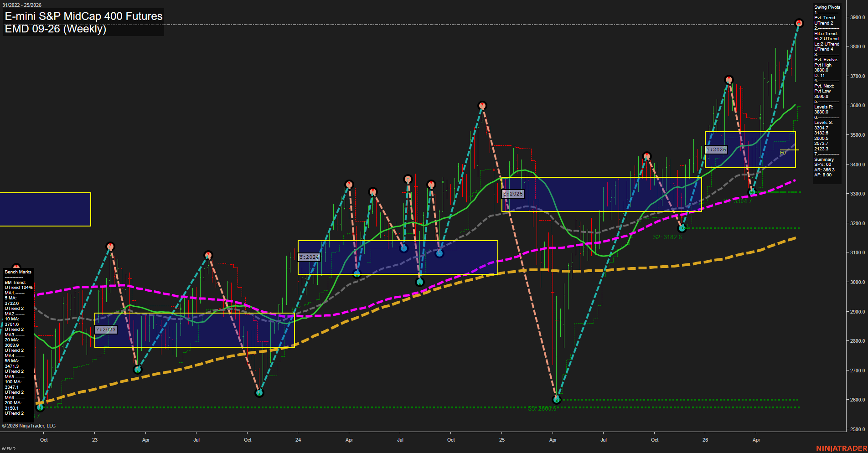The image size is (868, 453).
Task: Click the swing high pivot near 3430 in autumn 2025
Action: [646, 156]
